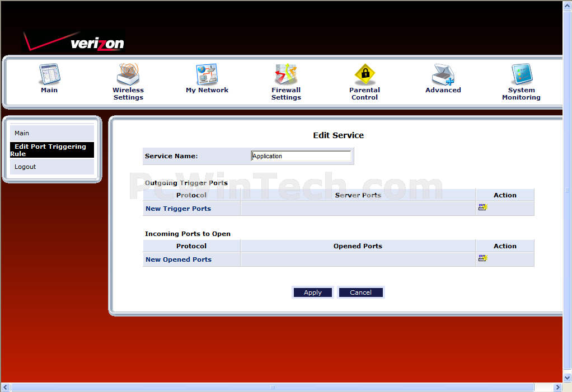Click the horizontal scrollbar right arrow
This screenshot has height=392, width=572.
point(557,388)
